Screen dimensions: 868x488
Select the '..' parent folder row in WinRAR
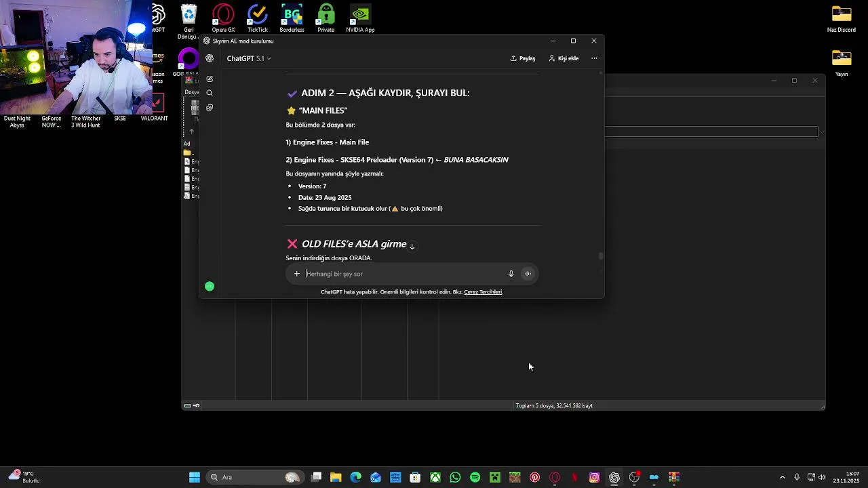[191, 152]
